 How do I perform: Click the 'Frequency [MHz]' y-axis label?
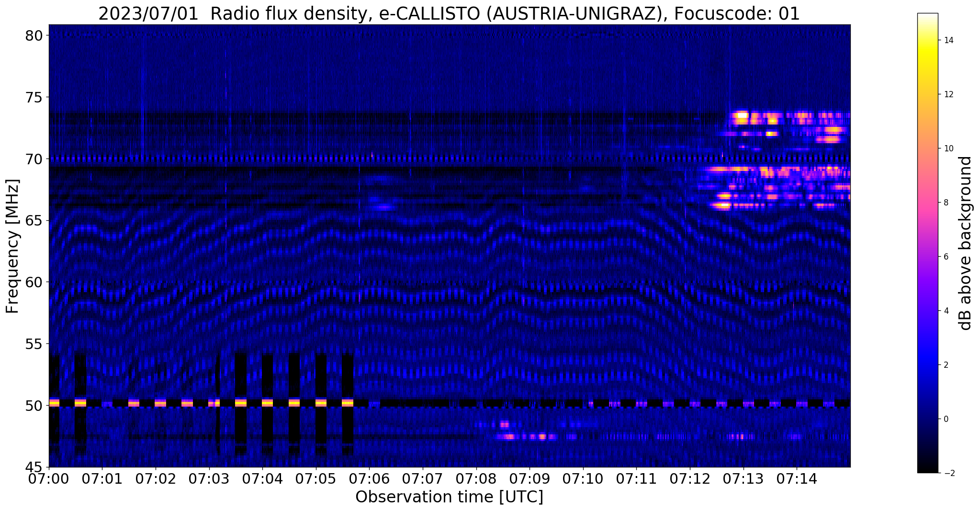point(12,246)
